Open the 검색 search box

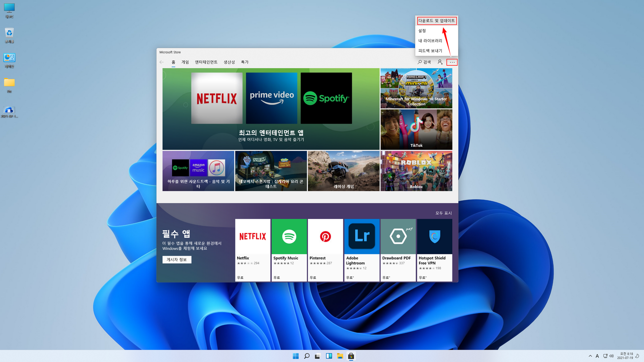coord(424,62)
